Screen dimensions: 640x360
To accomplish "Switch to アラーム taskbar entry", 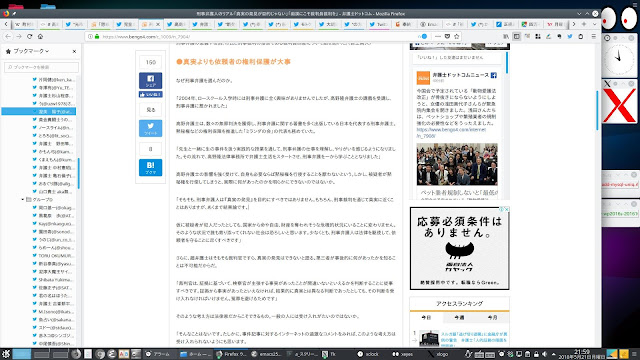I will [x=158, y=354].
